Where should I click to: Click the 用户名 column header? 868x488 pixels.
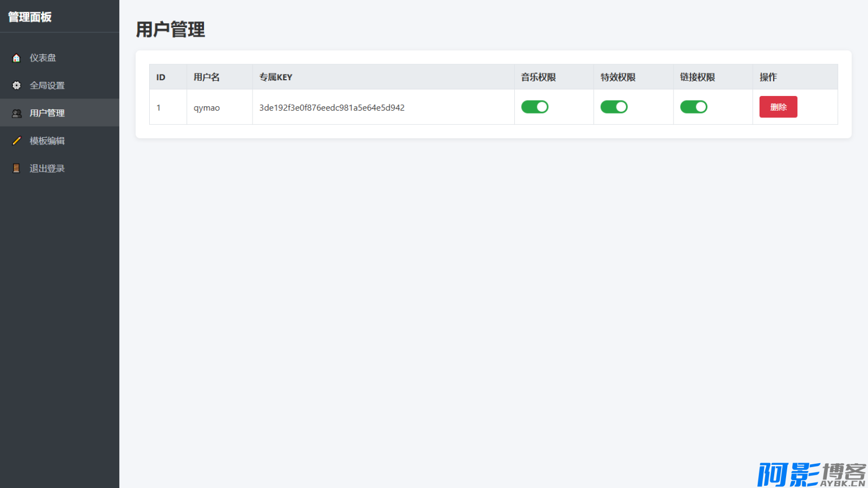pyautogui.click(x=207, y=77)
